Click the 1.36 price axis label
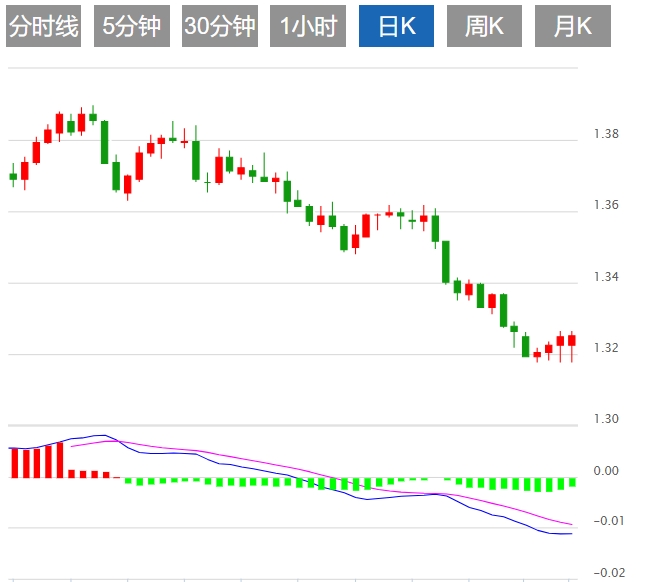This screenshot has width=648, height=582. point(606,205)
